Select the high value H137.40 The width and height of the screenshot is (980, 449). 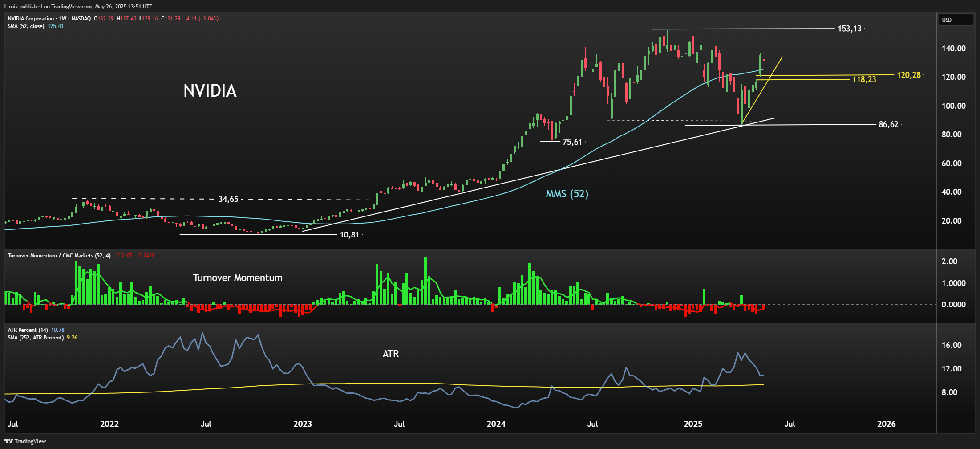coord(126,19)
